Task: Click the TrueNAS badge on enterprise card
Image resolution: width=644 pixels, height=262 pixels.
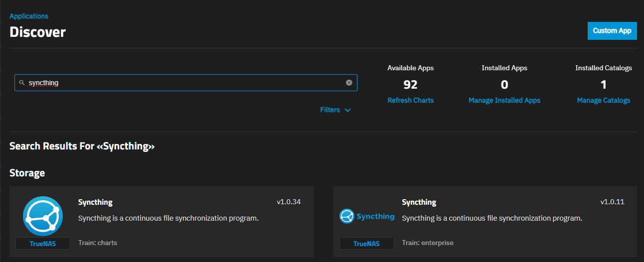Action: 366,244
